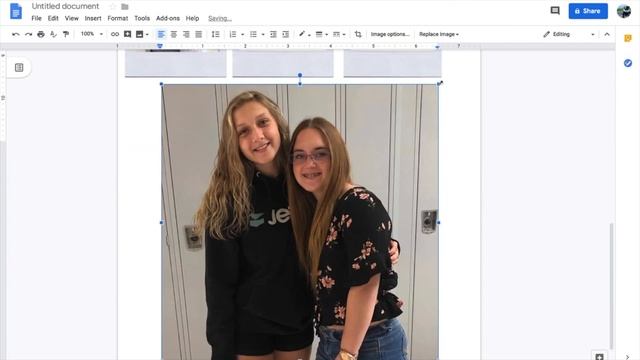Expand the insert image dropdown arrow

(x=147, y=35)
